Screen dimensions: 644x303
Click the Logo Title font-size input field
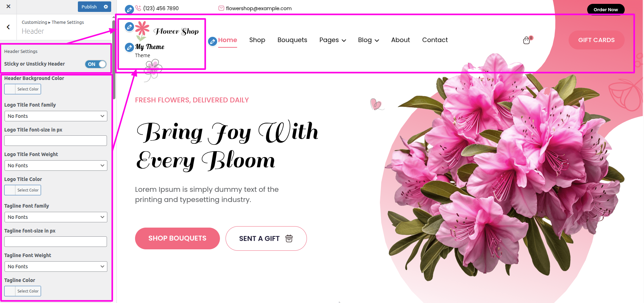(x=56, y=141)
